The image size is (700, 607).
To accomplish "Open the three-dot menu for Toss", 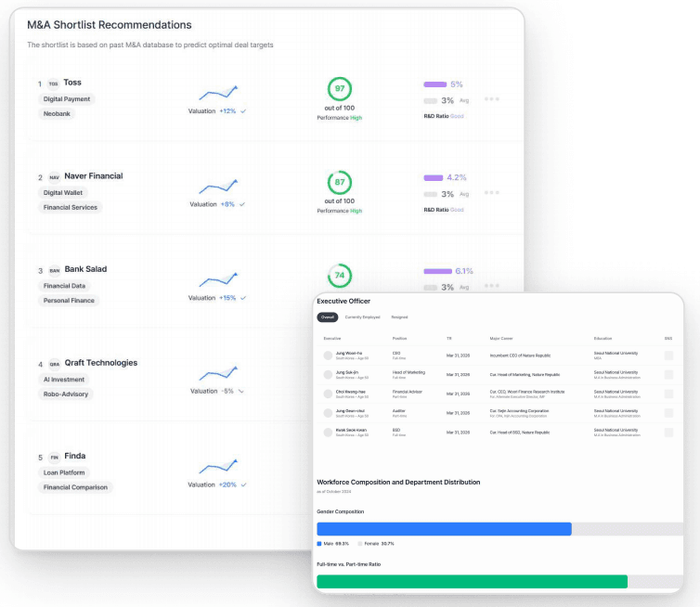I will pyautogui.click(x=491, y=99).
